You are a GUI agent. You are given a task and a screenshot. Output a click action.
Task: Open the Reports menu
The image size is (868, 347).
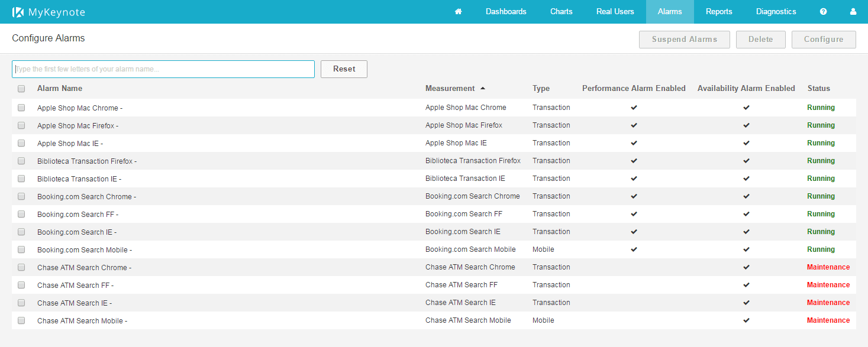pos(719,12)
